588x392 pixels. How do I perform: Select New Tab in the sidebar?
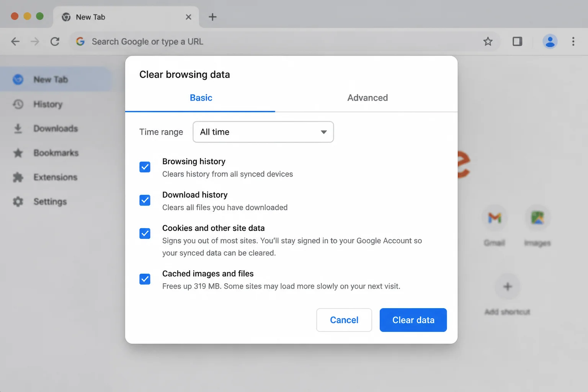tap(56, 80)
